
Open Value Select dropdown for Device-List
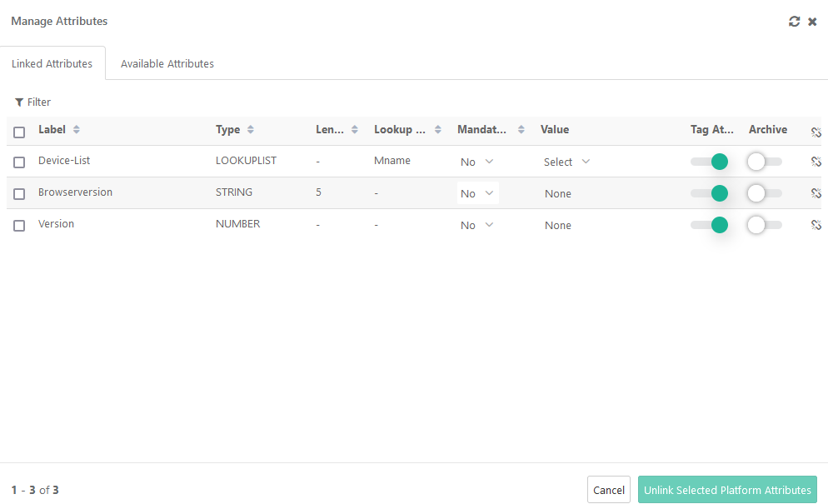pyautogui.click(x=566, y=162)
